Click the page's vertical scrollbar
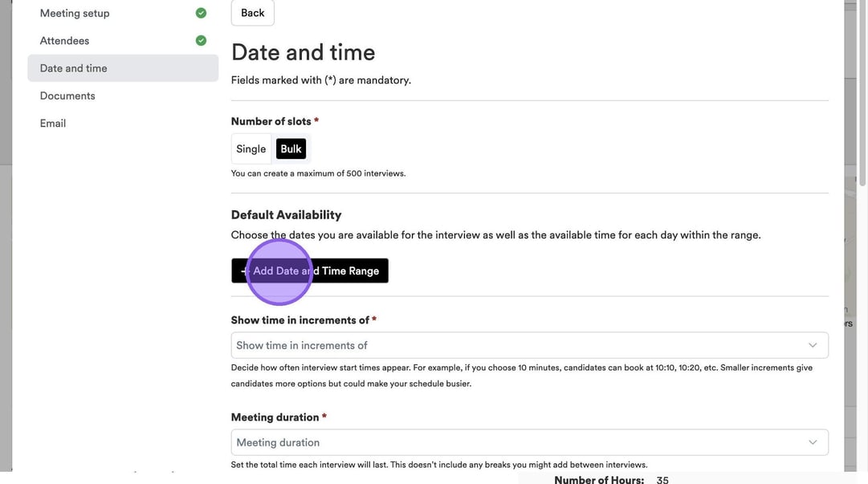The image size is (868, 484). (x=863, y=96)
